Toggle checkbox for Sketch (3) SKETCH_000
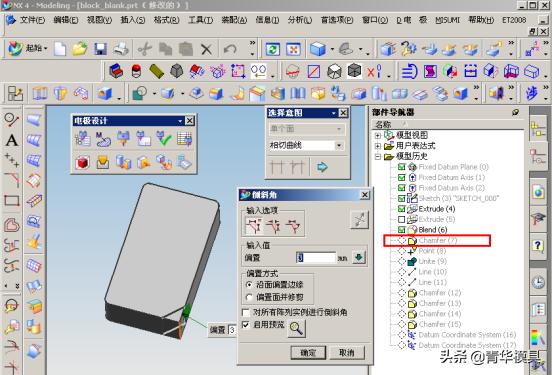The height and width of the screenshot is (375, 552). 401,199
